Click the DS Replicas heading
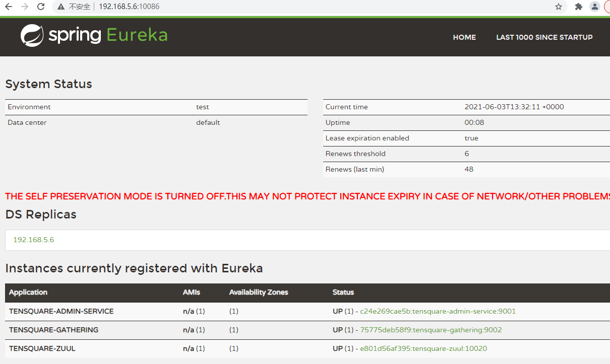The width and height of the screenshot is (610, 364). click(x=41, y=214)
